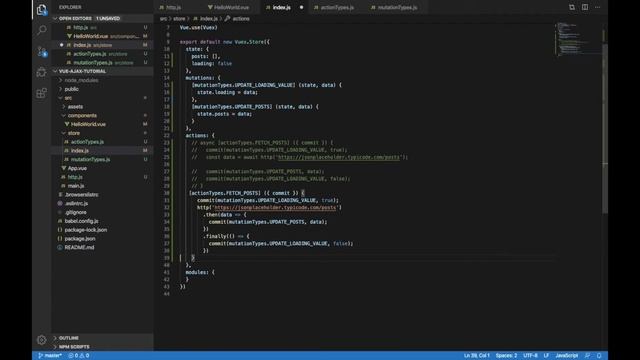Open http.js under src folder

(102, 177)
